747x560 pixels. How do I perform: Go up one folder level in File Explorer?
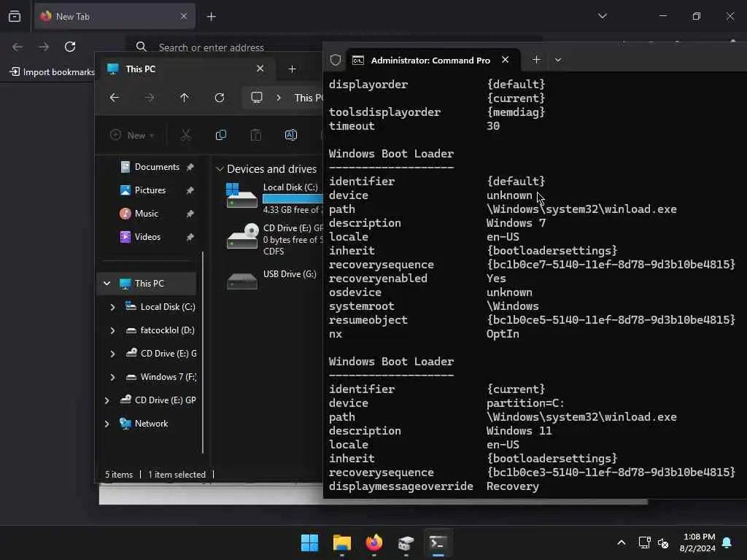coord(185,98)
